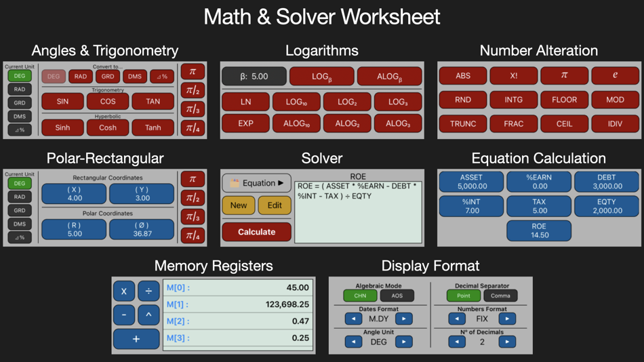The height and width of the screenshot is (362, 644).
Task: Set Polar-Rectangular unit to DMS
Action: coord(20,224)
